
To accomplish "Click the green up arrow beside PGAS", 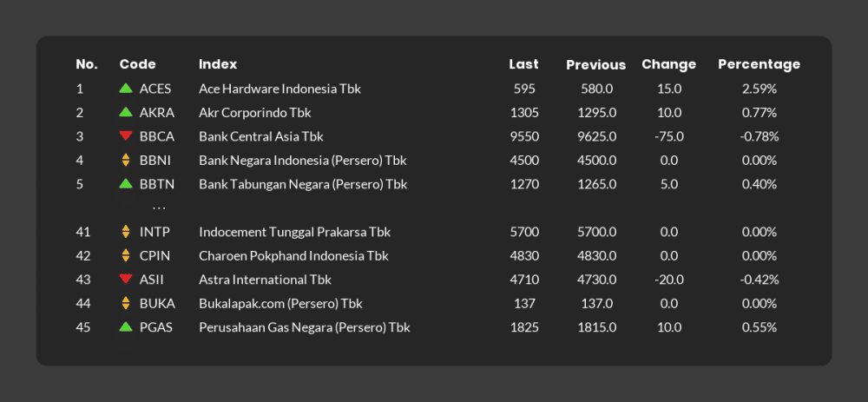I will [x=126, y=326].
